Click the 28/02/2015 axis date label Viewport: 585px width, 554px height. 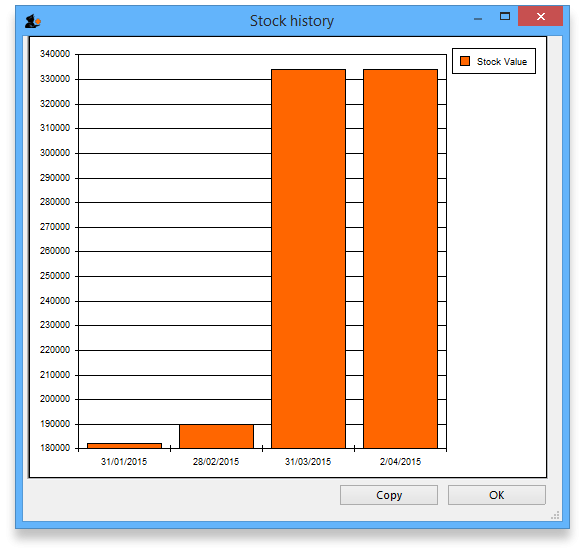(216, 461)
